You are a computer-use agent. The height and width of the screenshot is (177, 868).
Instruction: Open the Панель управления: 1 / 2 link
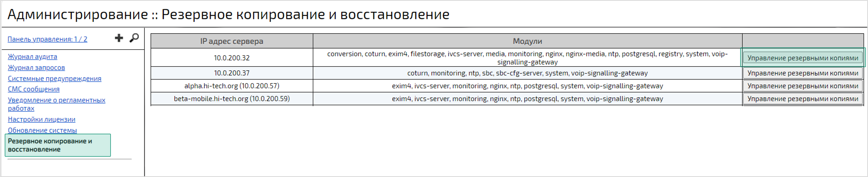47,39
